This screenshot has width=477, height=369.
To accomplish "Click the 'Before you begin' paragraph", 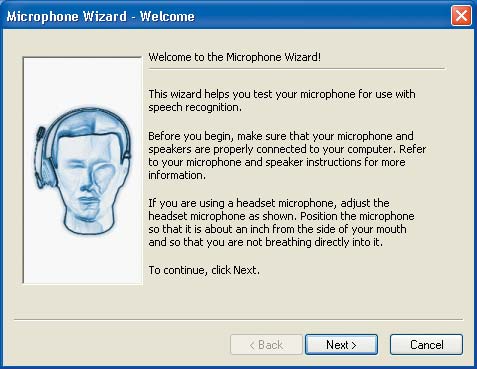I will click(287, 155).
